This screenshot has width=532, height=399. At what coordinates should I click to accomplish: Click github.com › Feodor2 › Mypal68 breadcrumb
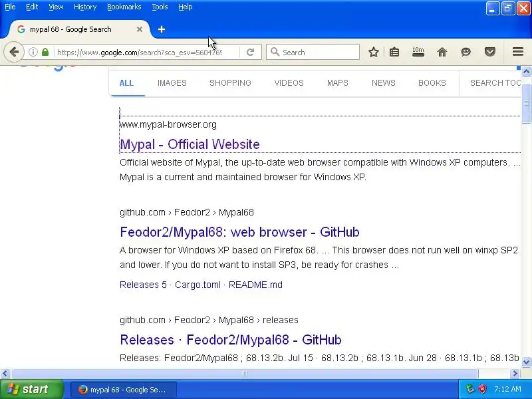coord(187,212)
